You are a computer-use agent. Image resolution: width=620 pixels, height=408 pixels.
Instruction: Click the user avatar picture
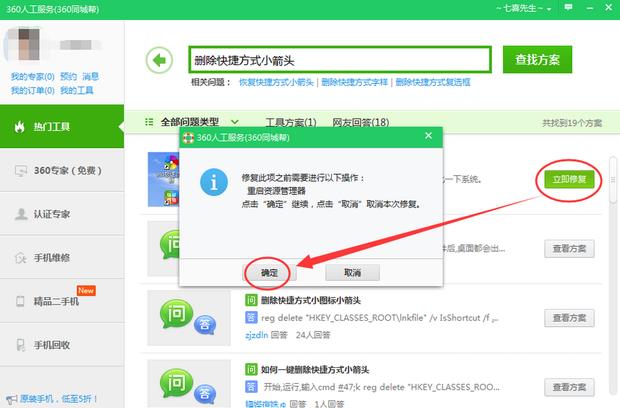tap(23, 43)
